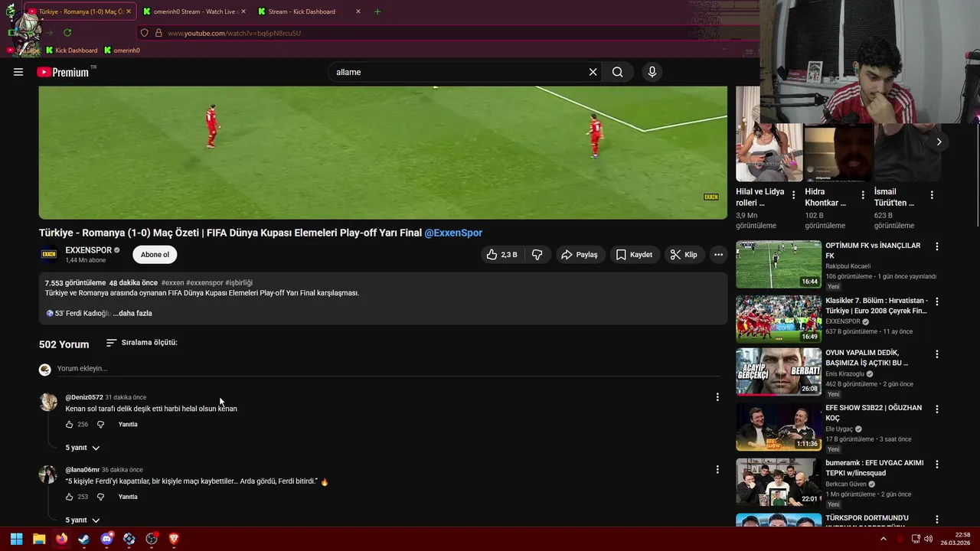Open @Deniz0572 profile avatar
Viewport: 980px width, 551px height.
pos(48,403)
